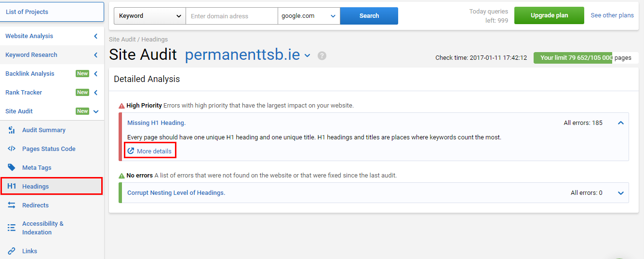Click the Meta Tags tag icon
Screen dimensions: 644x259
tap(12, 167)
